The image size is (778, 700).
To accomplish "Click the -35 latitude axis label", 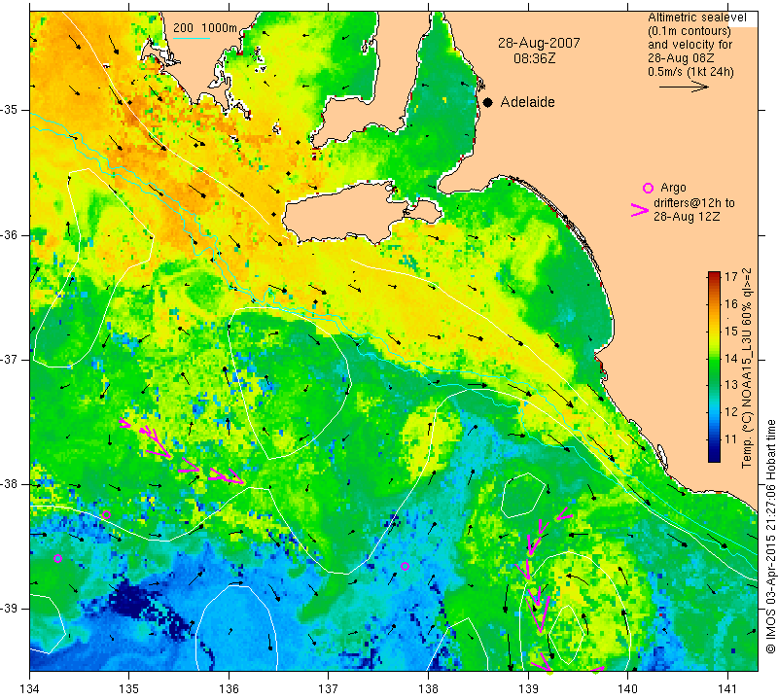I will pos(10,110).
